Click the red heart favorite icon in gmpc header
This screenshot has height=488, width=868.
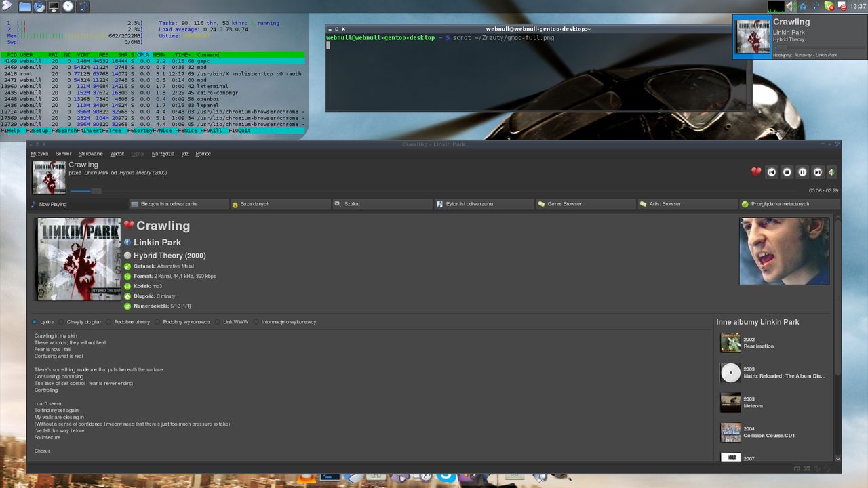click(756, 172)
